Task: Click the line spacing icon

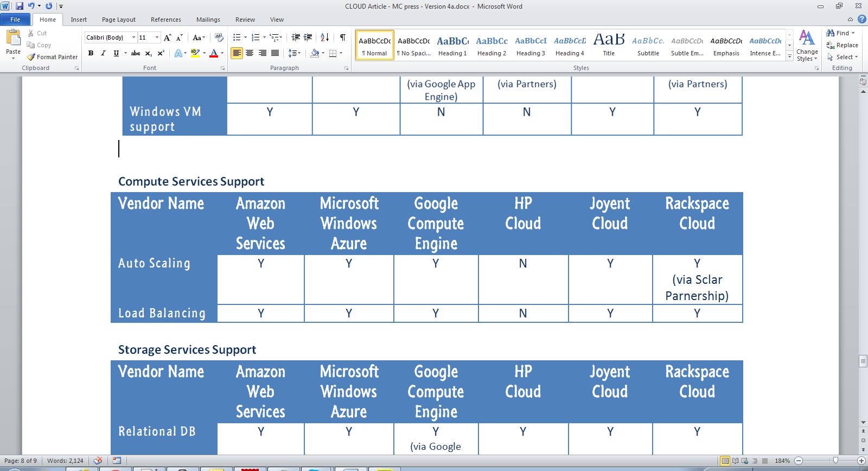Action: [292, 53]
